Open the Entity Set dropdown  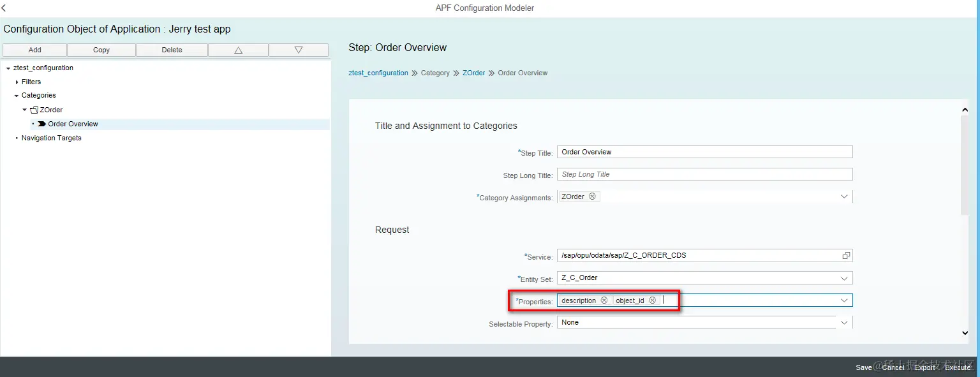click(x=844, y=278)
